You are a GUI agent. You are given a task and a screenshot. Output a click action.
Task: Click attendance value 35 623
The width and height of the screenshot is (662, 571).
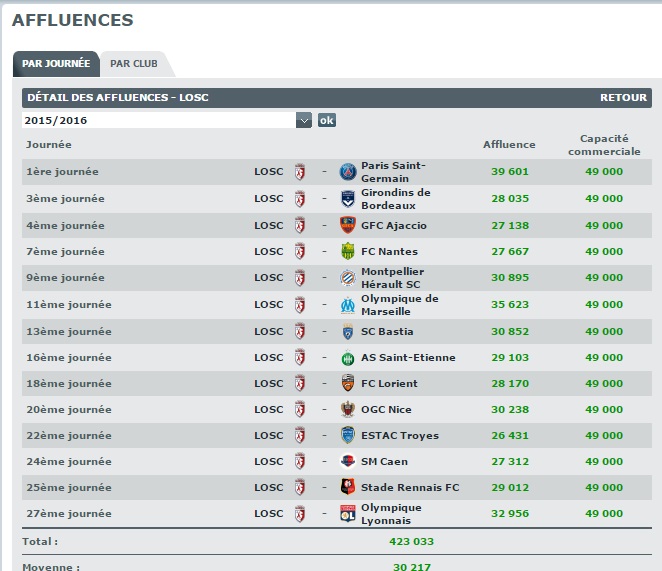click(510, 305)
